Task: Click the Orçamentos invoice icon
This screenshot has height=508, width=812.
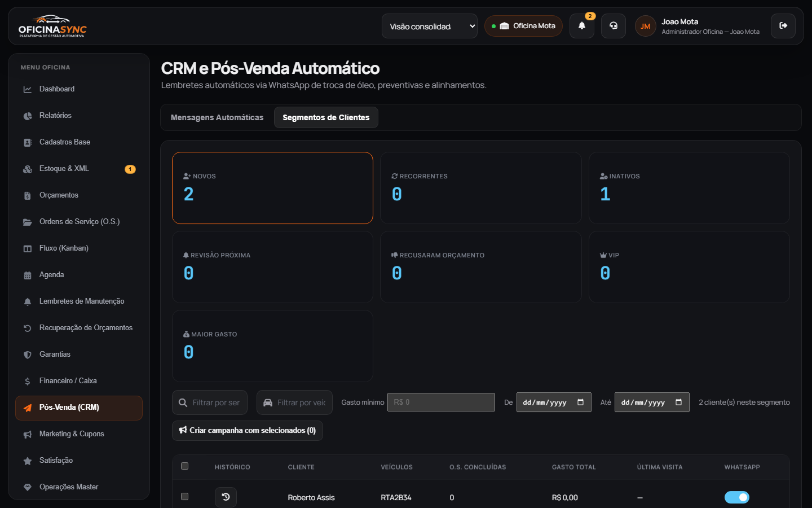Action: [x=28, y=195]
